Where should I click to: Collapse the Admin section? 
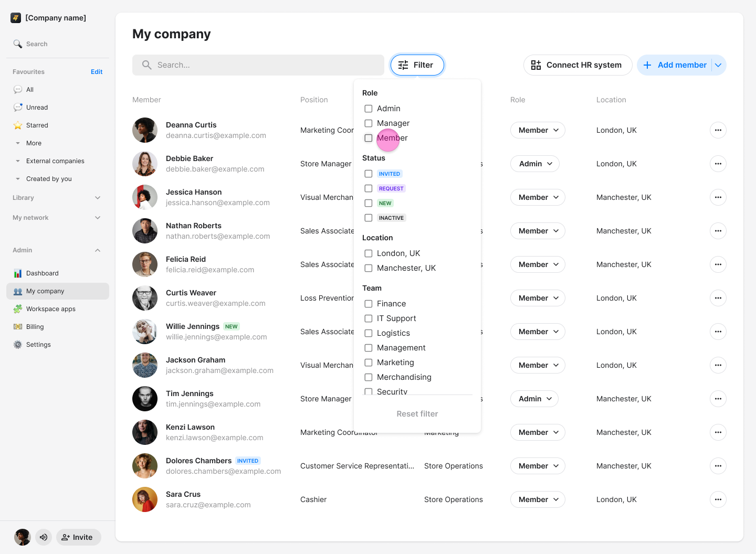point(98,250)
